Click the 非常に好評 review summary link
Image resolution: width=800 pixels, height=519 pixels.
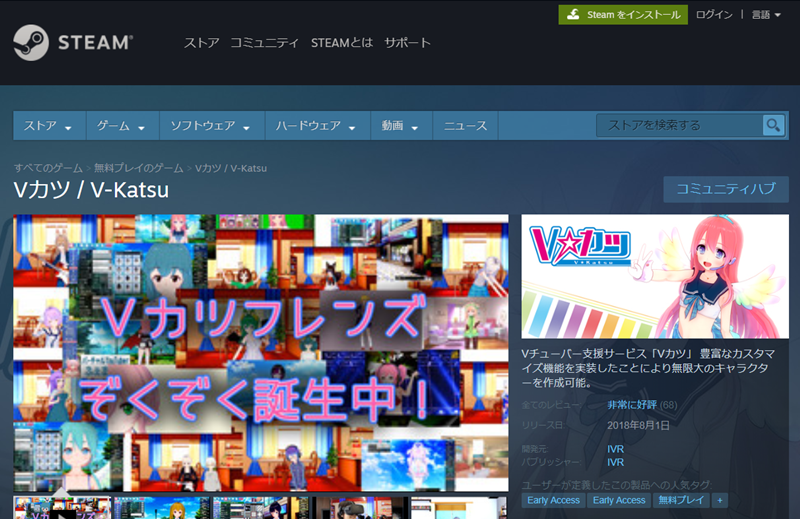tap(632, 405)
